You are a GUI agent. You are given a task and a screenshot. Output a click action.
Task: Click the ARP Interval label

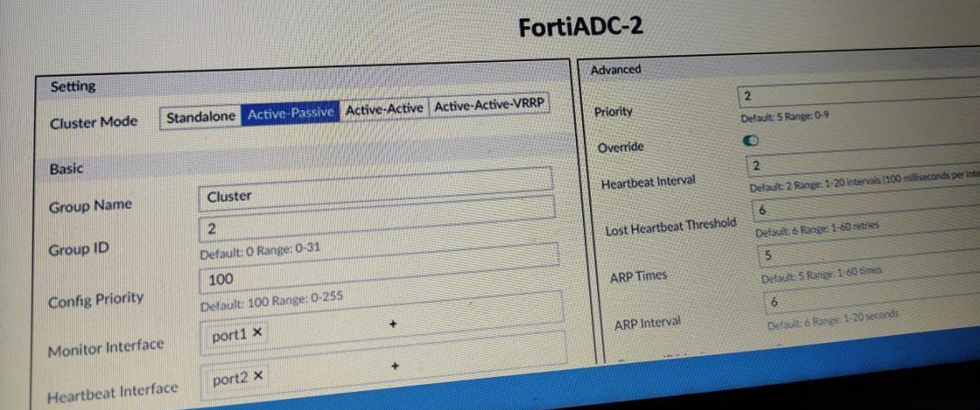click(648, 324)
